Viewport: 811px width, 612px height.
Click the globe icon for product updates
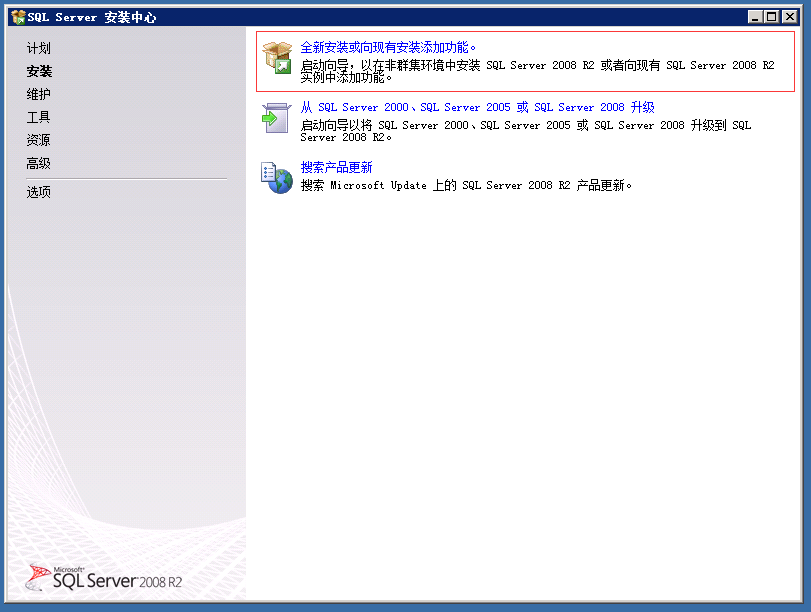pos(276,177)
